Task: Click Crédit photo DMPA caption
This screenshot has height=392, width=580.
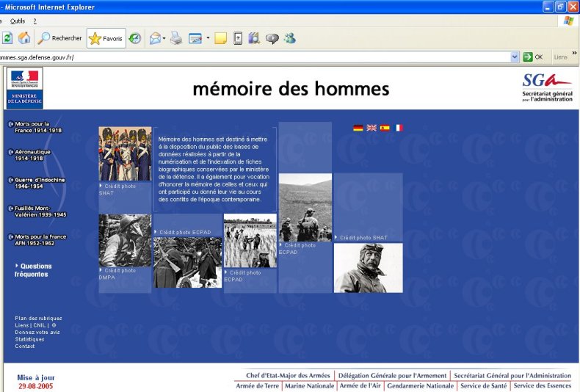Action: click(x=117, y=274)
